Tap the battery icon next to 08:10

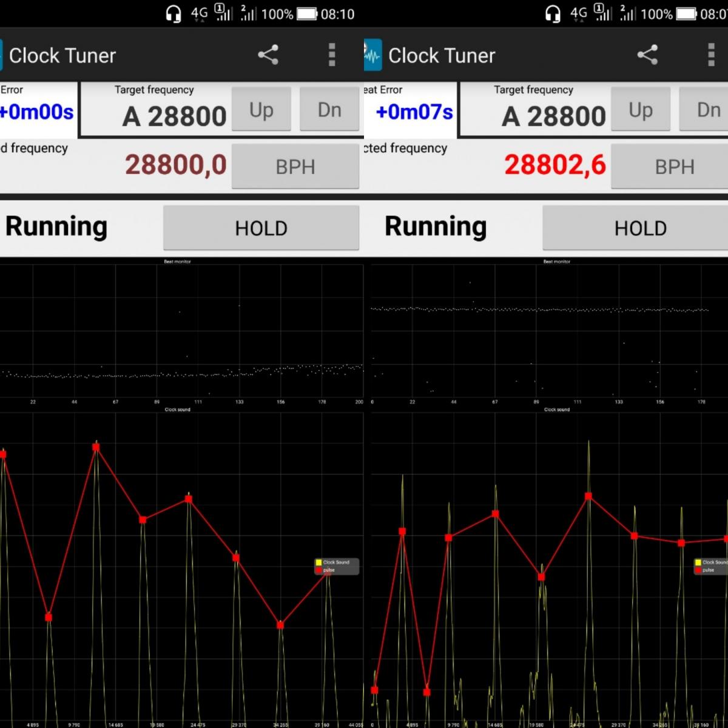point(306,14)
